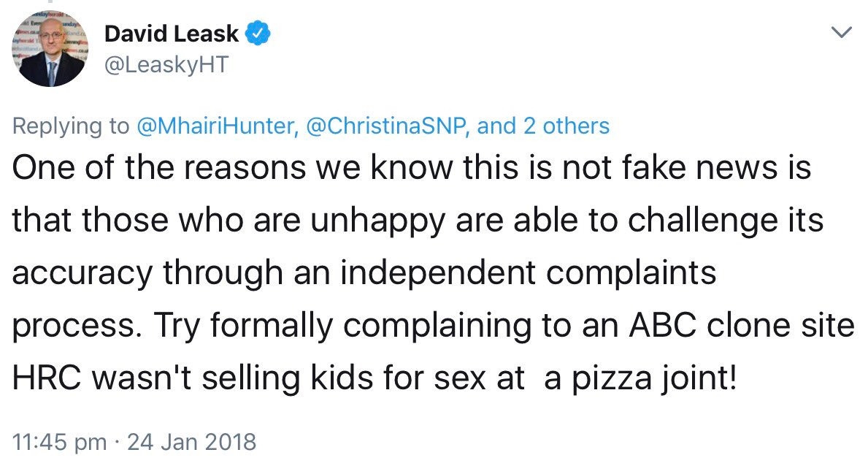
Task: Click the word "process." in the tweet
Action: click(x=74, y=326)
